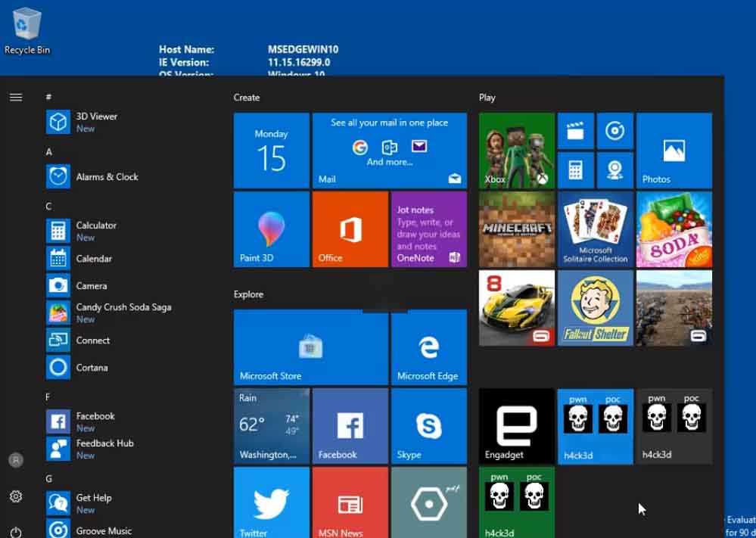Open the small Movies & TV clapperboard tile
The width and height of the screenshot is (756, 538).
point(576,131)
